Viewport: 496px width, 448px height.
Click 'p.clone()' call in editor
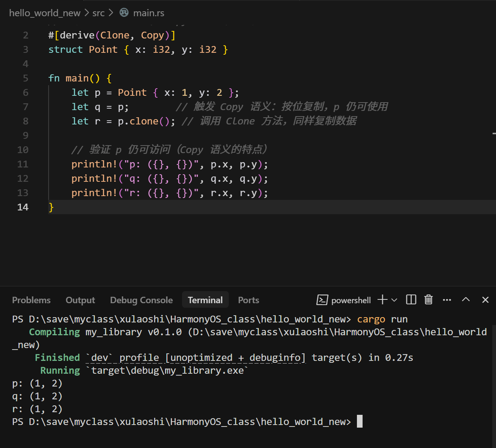pyautogui.click(x=144, y=121)
